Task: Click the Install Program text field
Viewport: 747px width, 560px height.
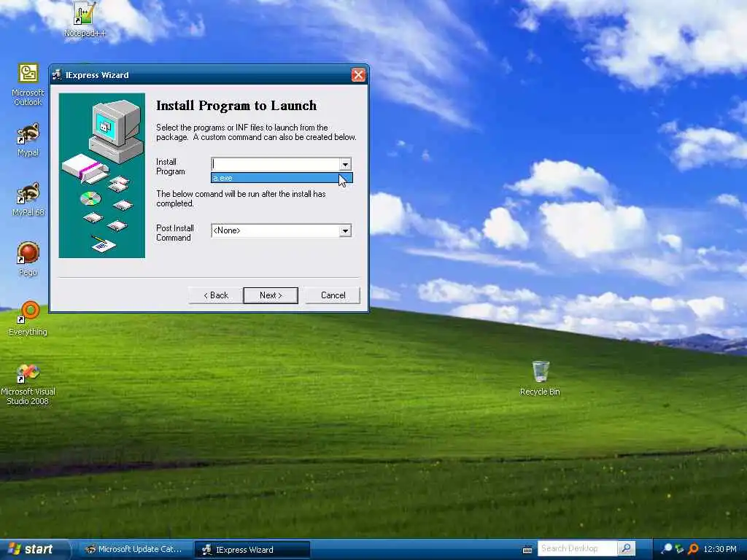Action: (x=275, y=164)
